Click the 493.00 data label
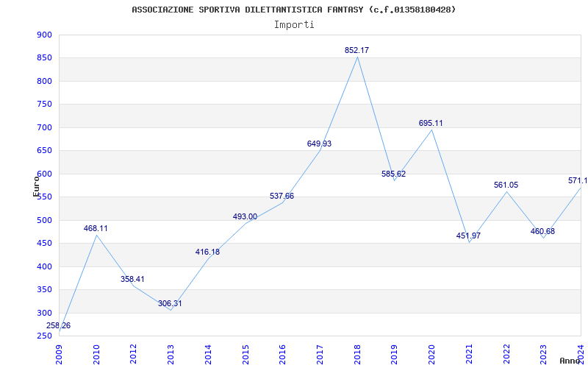This screenshot has height=368, width=588. coord(245,216)
